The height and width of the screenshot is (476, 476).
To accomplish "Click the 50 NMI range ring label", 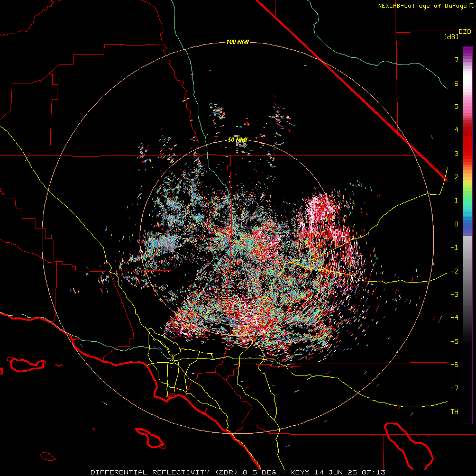I will 237,140.
